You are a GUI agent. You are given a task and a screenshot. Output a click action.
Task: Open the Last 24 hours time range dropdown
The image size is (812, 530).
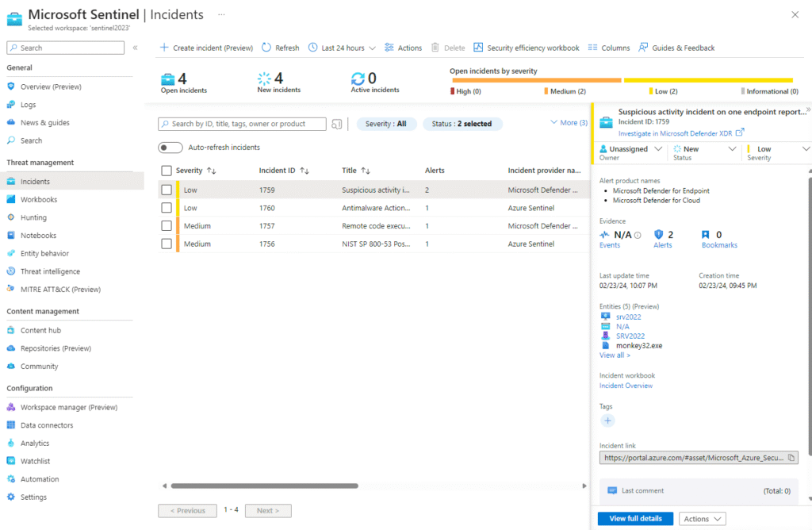pos(342,48)
